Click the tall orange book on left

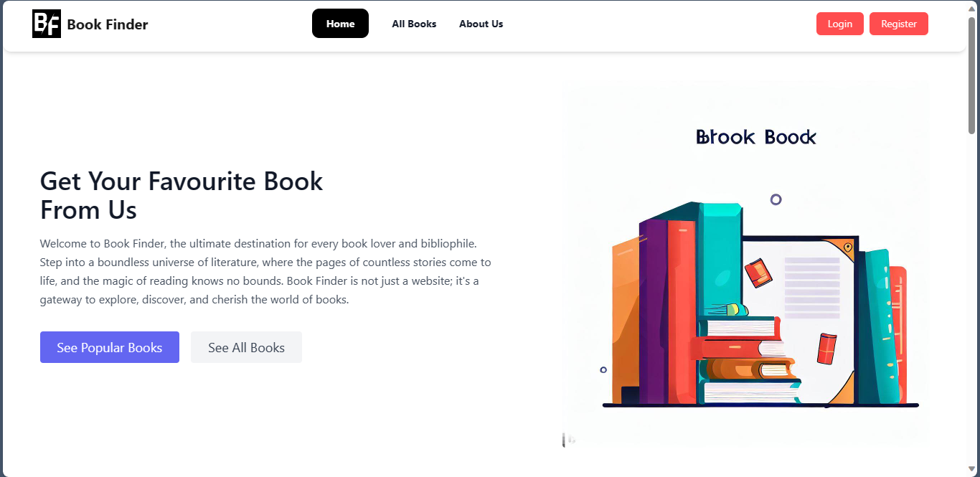[x=624, y=323]
